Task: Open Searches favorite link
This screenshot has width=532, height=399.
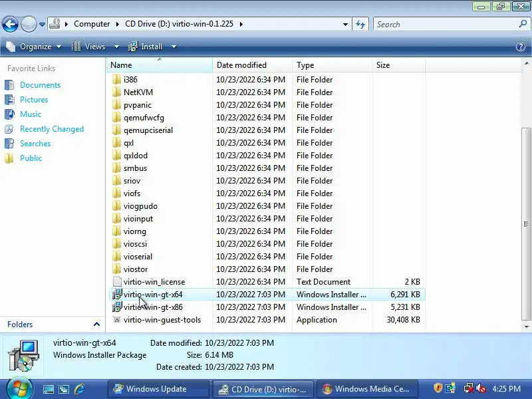Action: point(35,144)
